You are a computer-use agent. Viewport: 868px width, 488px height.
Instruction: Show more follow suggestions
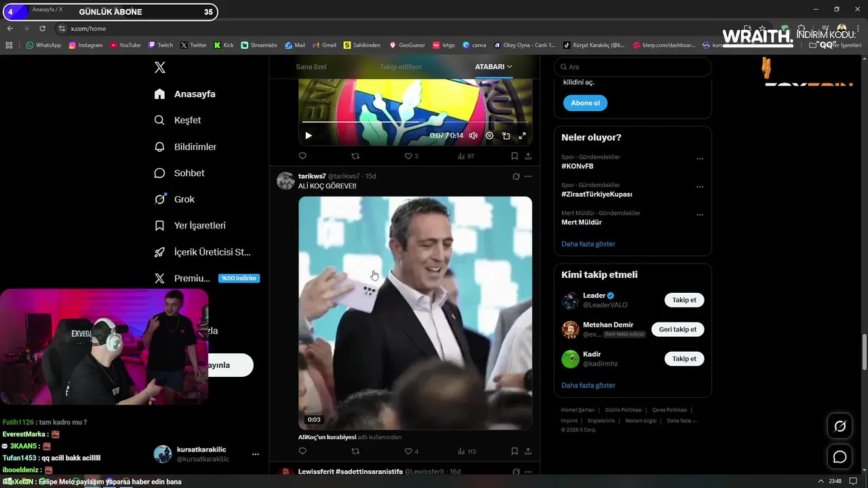pyautogui.click(x=588, y=385)
